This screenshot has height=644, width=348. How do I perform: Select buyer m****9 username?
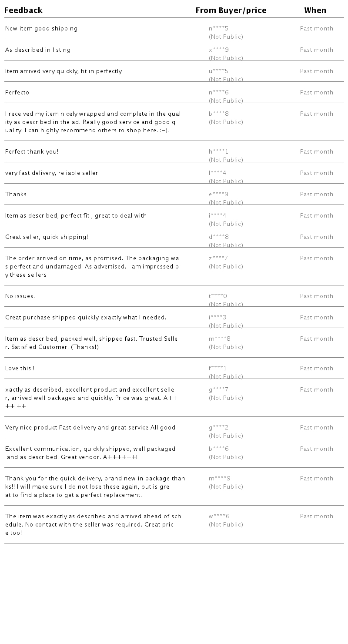tap(219, 479)
